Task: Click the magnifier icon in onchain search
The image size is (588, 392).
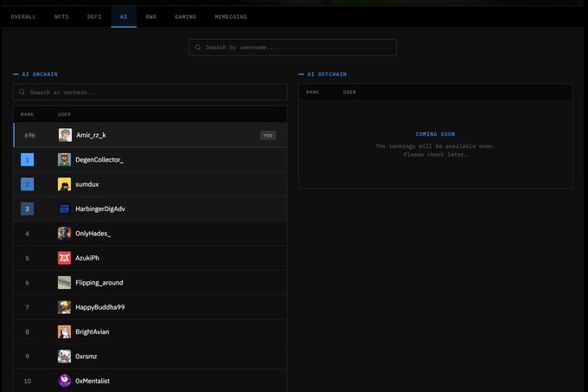Action: point(22,92)
